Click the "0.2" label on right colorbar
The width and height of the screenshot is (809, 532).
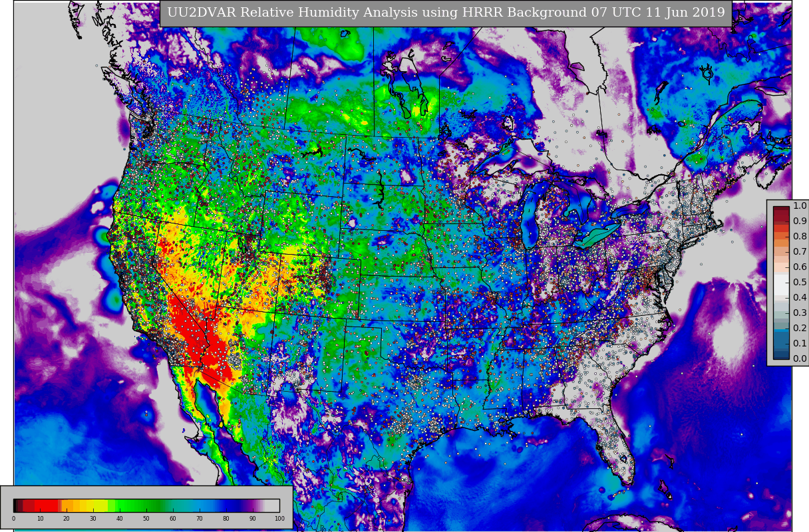[800, 329]
